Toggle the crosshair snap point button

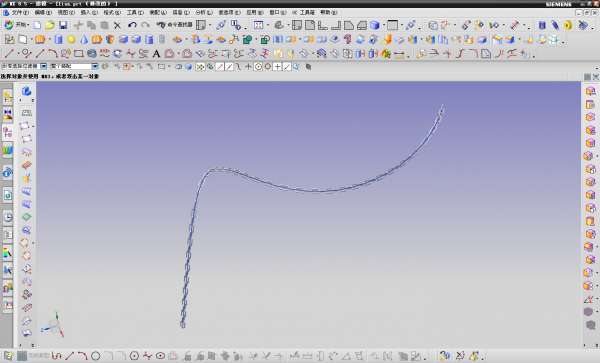point(277,67)
